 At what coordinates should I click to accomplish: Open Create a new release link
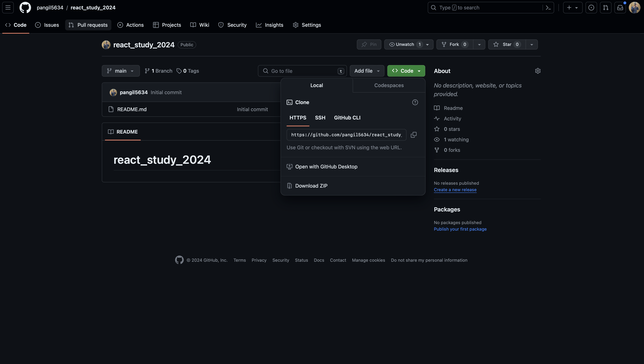455,190
